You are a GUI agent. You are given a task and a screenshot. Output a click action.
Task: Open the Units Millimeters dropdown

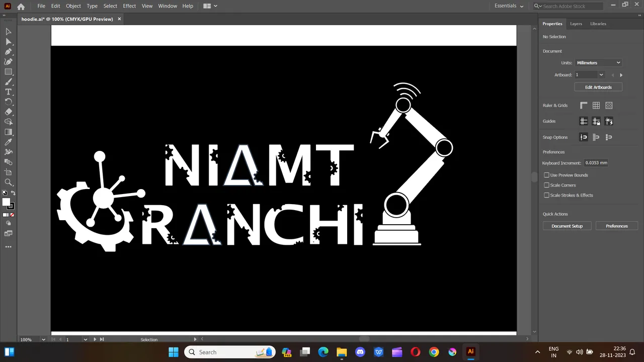(x=598, y=63)
